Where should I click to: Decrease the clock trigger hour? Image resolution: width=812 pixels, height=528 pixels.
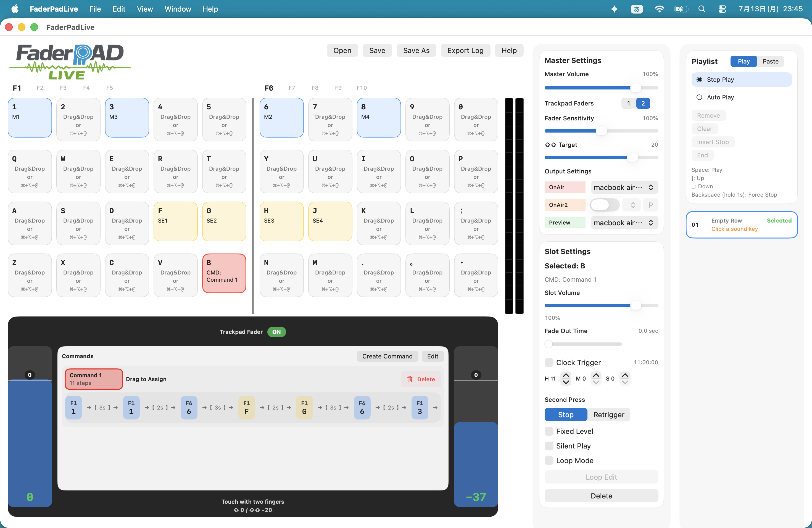tap(566, 382)
